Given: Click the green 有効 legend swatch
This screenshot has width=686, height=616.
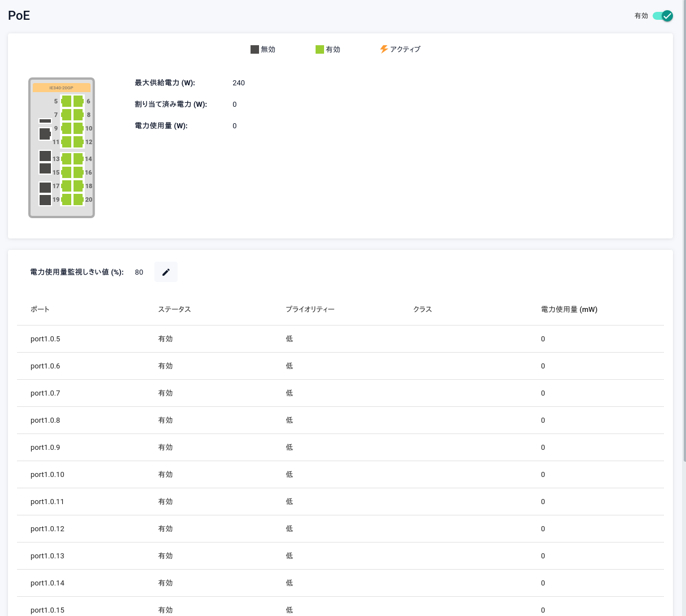Looking at the screenshot, I should [320, 49].
